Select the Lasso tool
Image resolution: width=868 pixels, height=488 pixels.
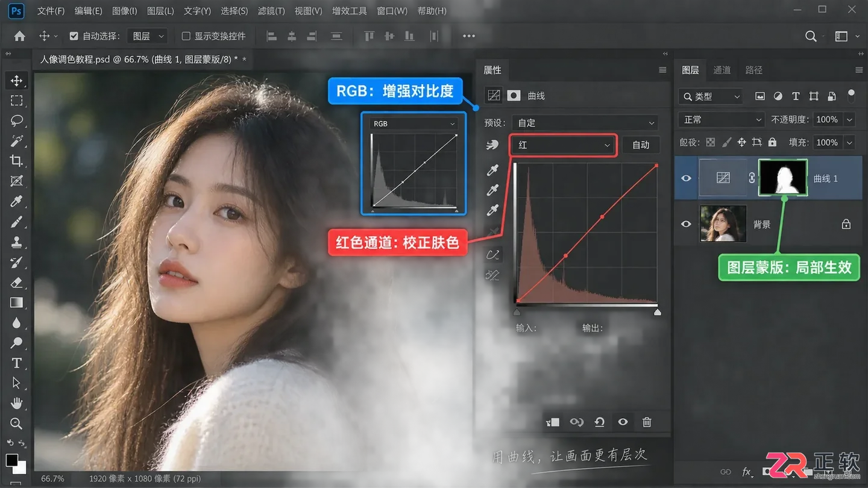pyautogui.click(x=16, y=120)
